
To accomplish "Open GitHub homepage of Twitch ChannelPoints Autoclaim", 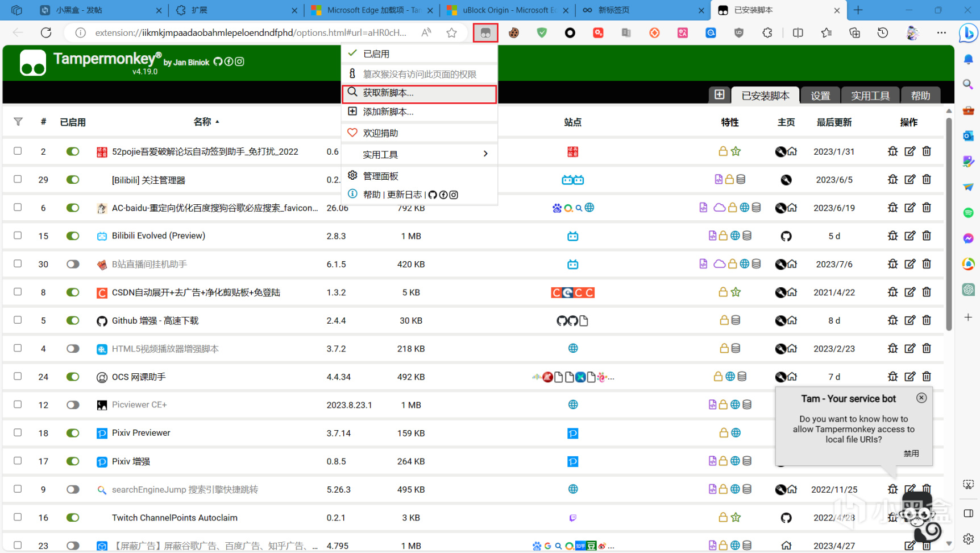I will (786, 518).
